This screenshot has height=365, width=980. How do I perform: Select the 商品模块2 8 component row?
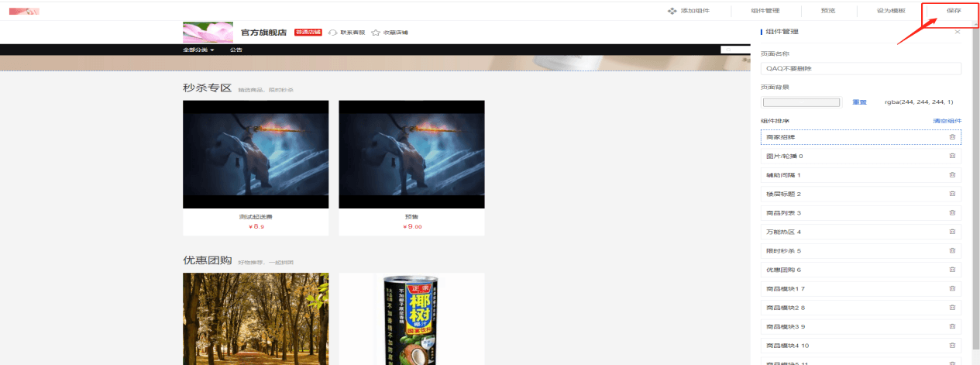861,308
